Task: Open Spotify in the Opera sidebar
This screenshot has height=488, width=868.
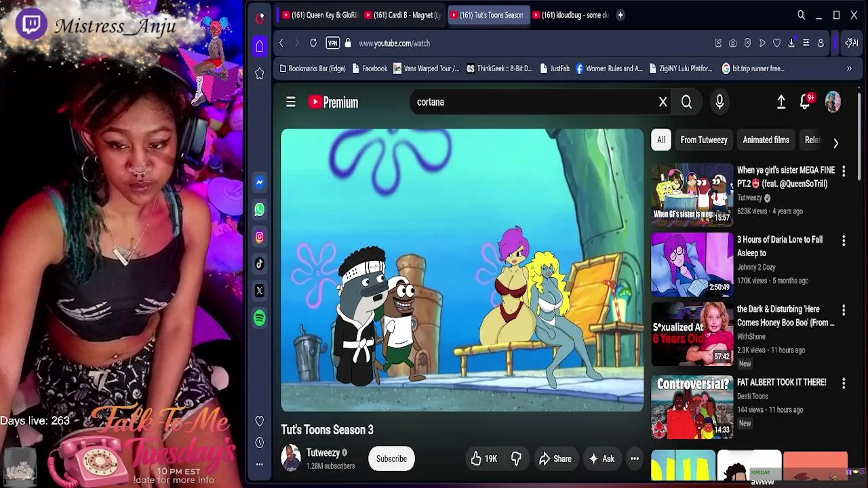Action: coord(260,318)
